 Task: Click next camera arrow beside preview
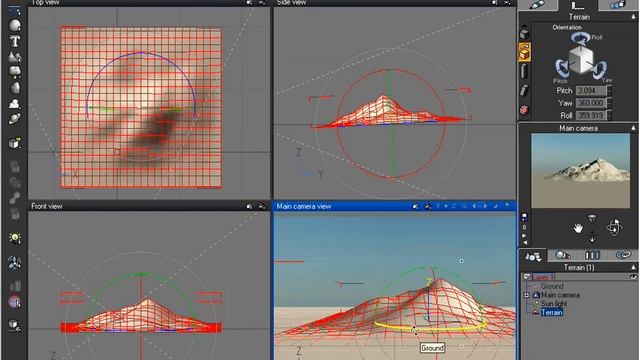tap(524, 236)
